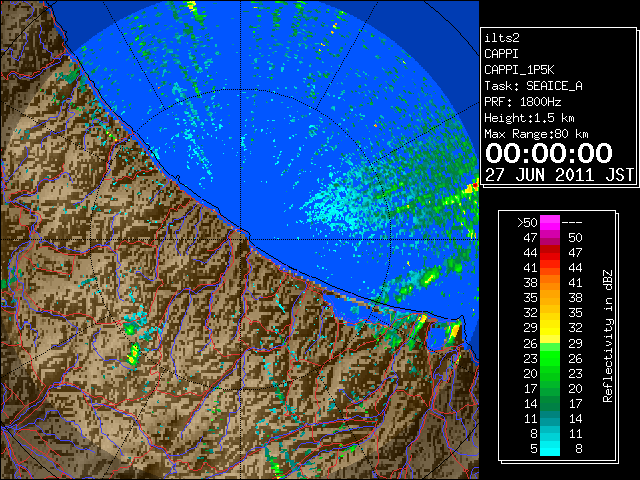Click the 'Height:1.5 km' text
This screenshot has width=640, height=480.
point(529,118)
